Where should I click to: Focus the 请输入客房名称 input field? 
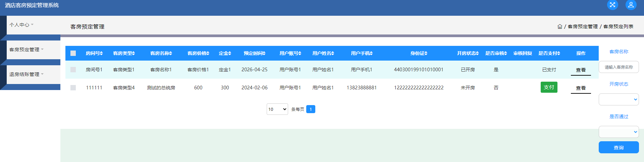[619, 67]
